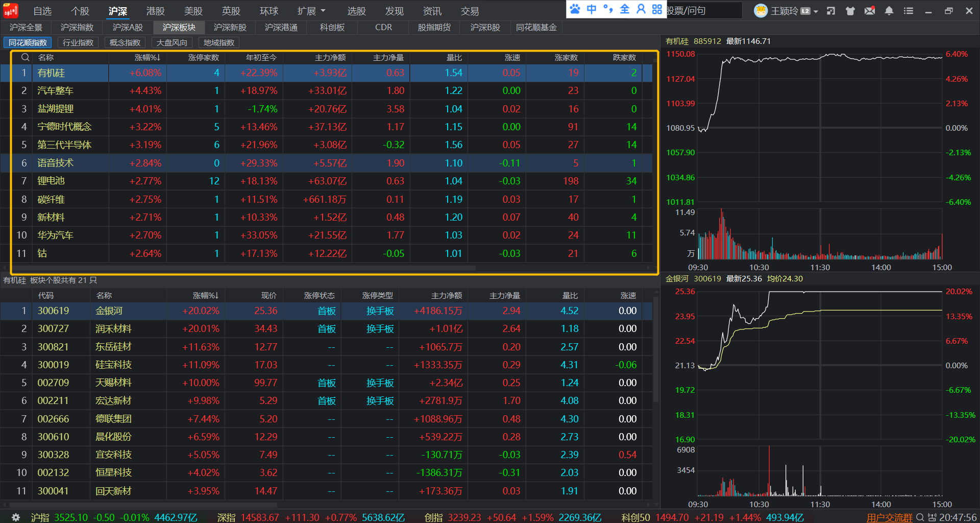Viewport: 980px width, 523px height.
Task: Select stock 天赐材料 row
Action: [x=327, y=383]
